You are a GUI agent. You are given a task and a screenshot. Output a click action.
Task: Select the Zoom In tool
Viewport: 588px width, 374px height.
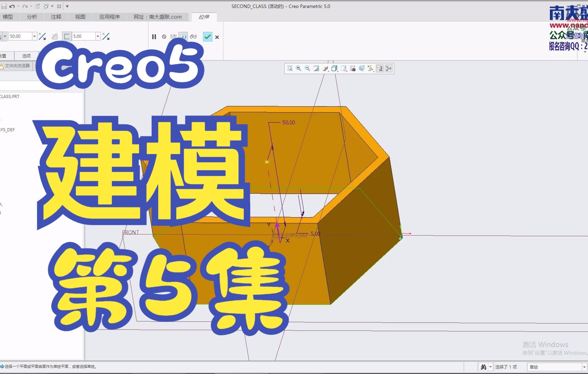click(x=298, y=68)
